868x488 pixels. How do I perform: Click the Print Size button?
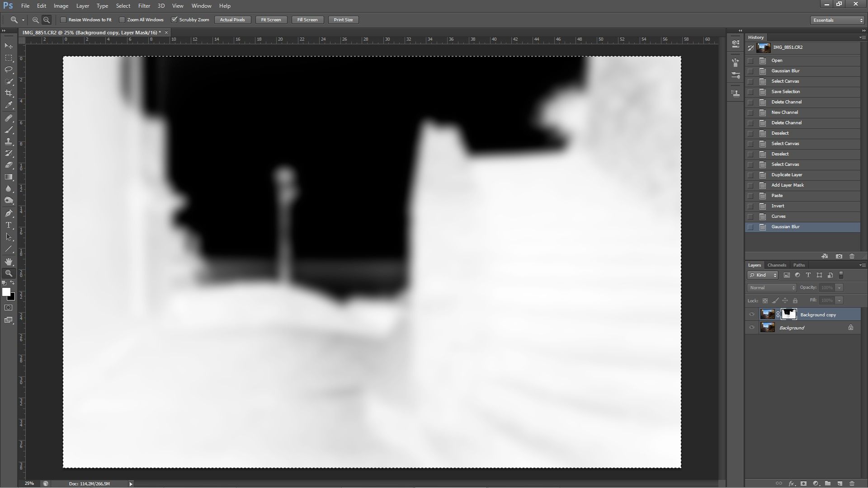(x=343, y=20)
